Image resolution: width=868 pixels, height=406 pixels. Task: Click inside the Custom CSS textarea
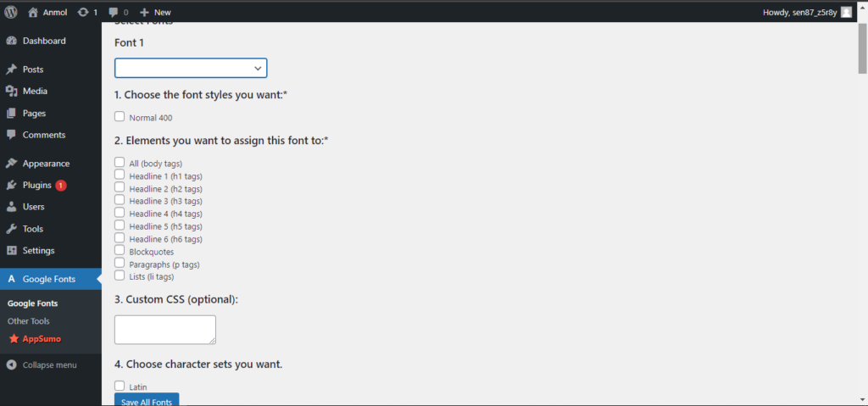click(165, 330)
